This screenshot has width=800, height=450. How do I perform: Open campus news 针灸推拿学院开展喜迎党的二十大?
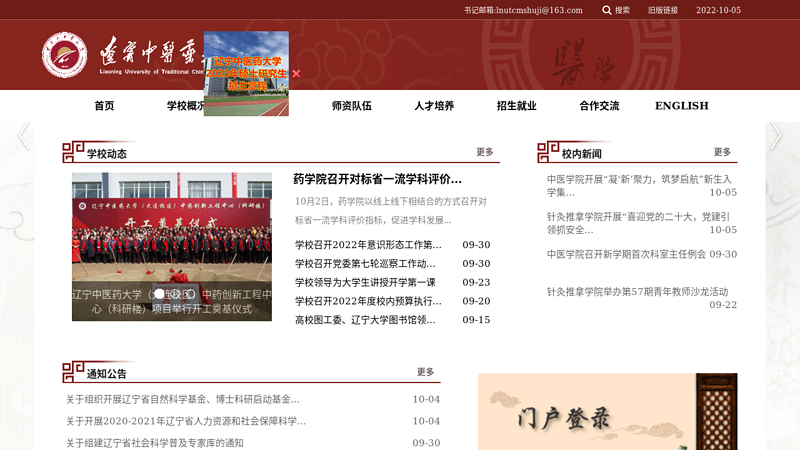(638, 223)
